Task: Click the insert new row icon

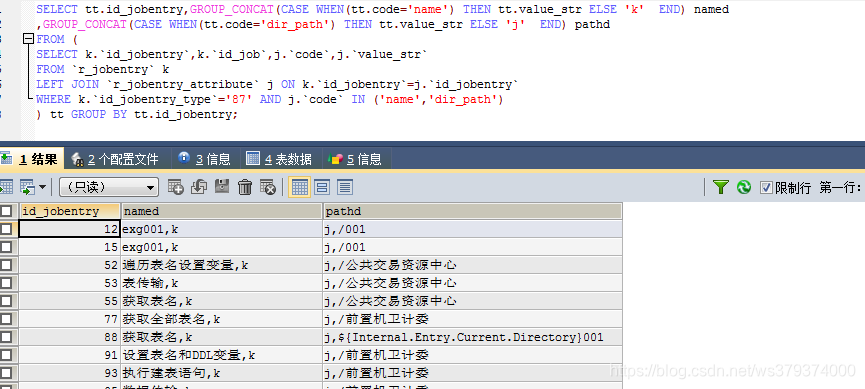Action: point(175,187)
